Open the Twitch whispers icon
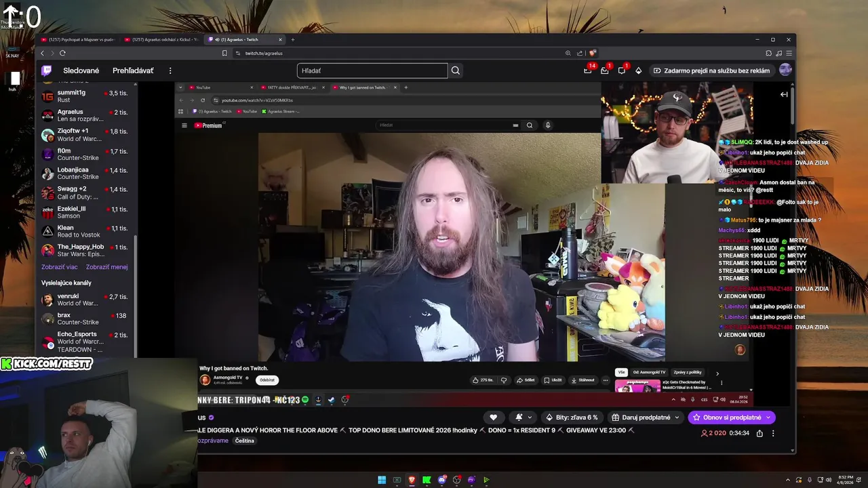This screenshot has height=488, width=868. click(622, 70)
